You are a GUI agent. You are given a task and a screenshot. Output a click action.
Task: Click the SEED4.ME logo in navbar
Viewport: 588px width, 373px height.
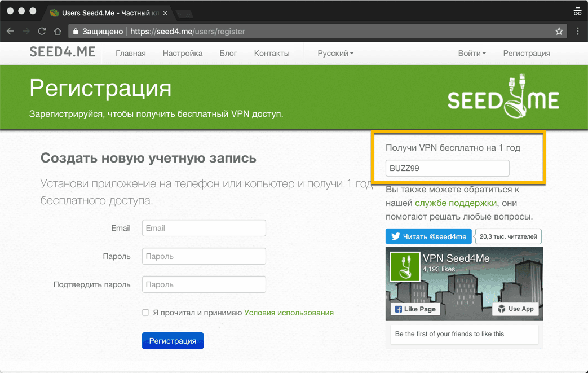click(x=63, y=52)
